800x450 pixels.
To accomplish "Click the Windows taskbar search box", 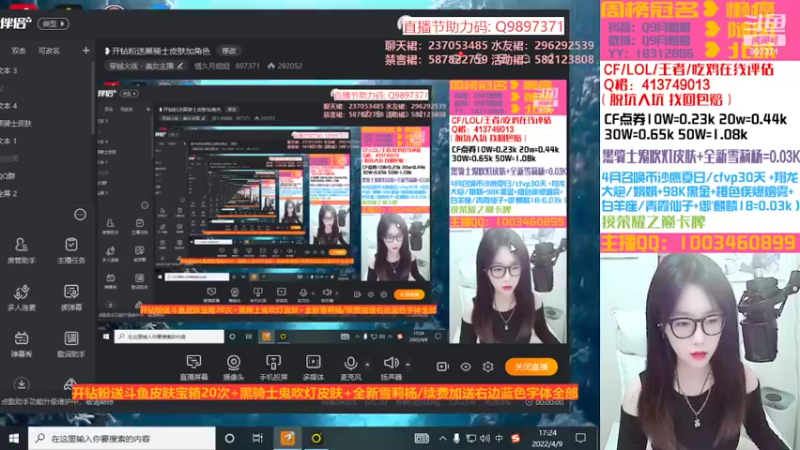I will point(121,438).
